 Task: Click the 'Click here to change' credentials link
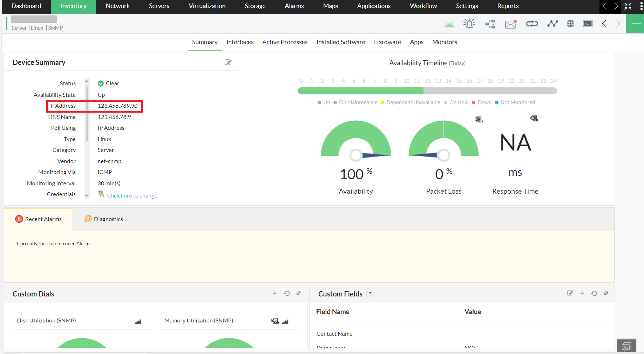coord(132,195)
